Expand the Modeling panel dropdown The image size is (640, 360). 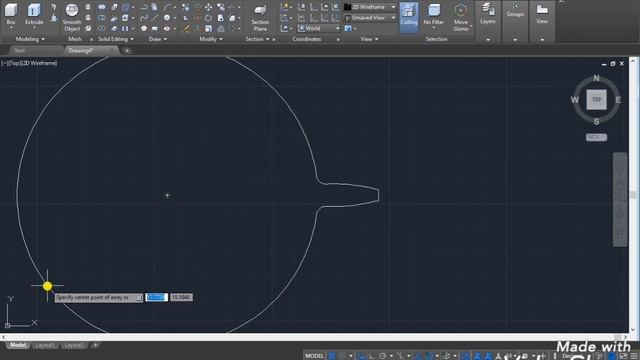(x=30, y=39)
